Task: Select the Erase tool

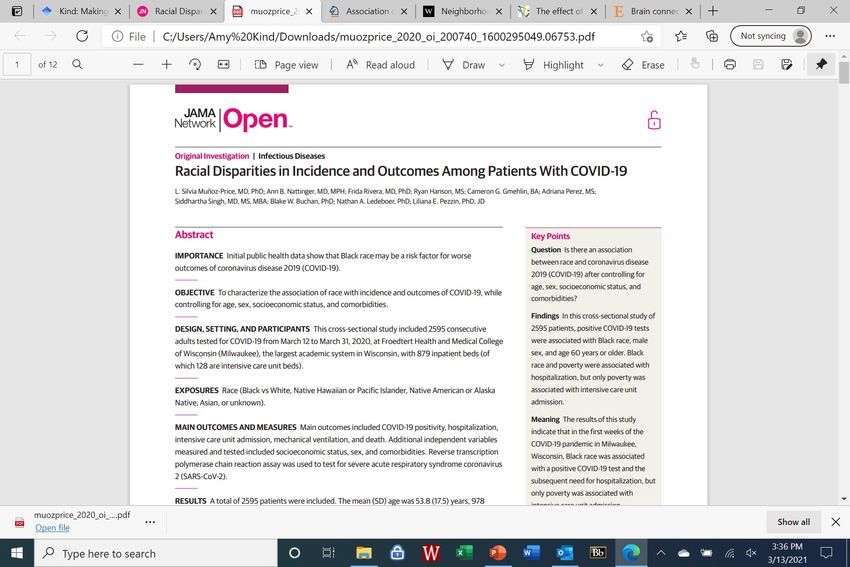Action: (x=643, y=65)
